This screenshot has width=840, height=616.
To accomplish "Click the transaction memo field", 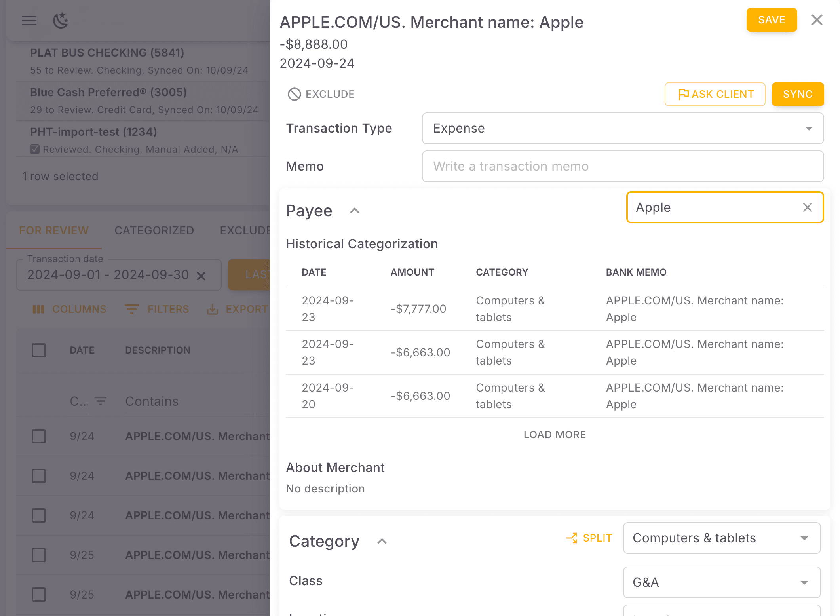I will 622,166.
